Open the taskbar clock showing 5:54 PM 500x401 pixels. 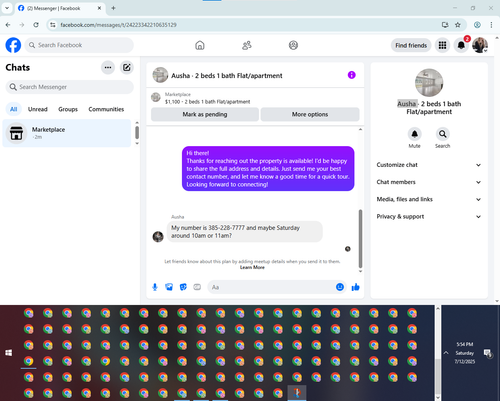(x=465, y=353)
